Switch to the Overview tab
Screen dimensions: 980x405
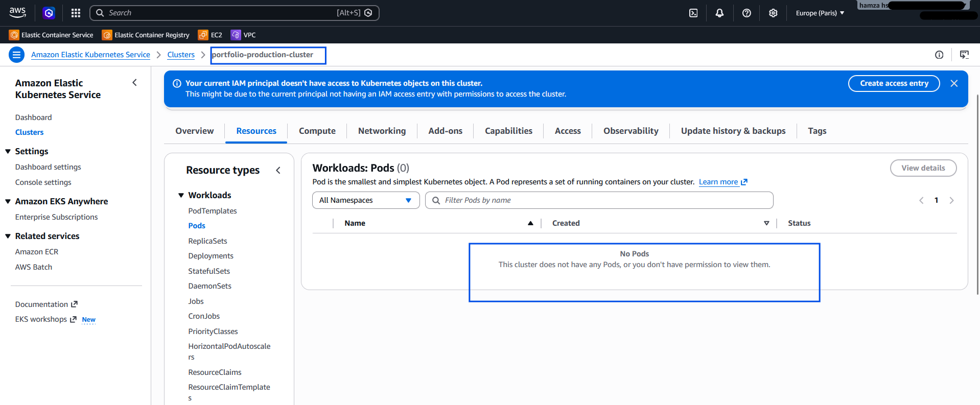click(195, 131)
